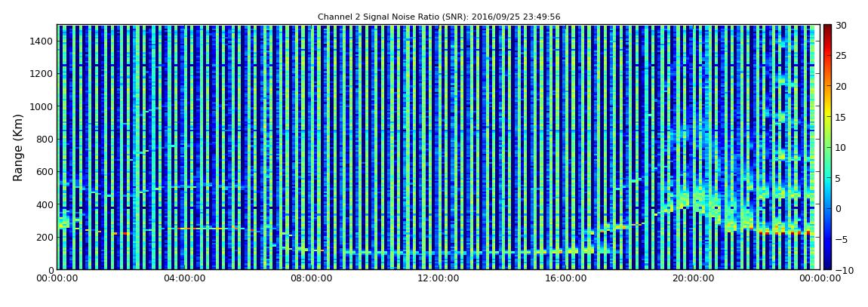Click the colorbar 20 value label

[841, 86]
